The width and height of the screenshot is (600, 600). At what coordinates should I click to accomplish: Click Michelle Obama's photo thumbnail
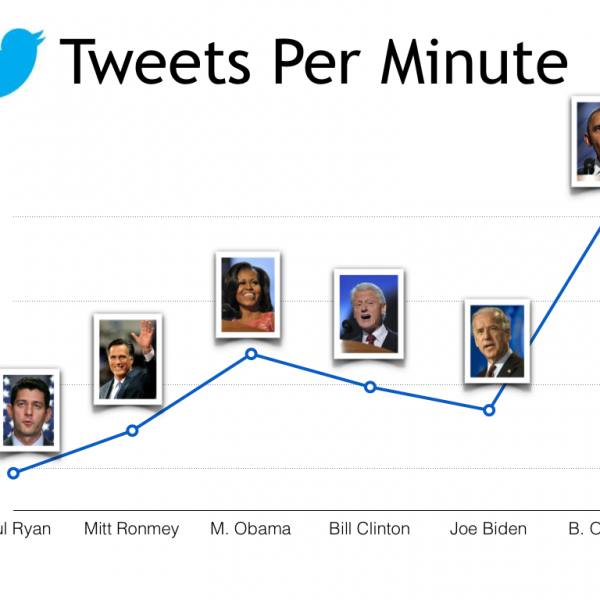click(x=249, y=295)
